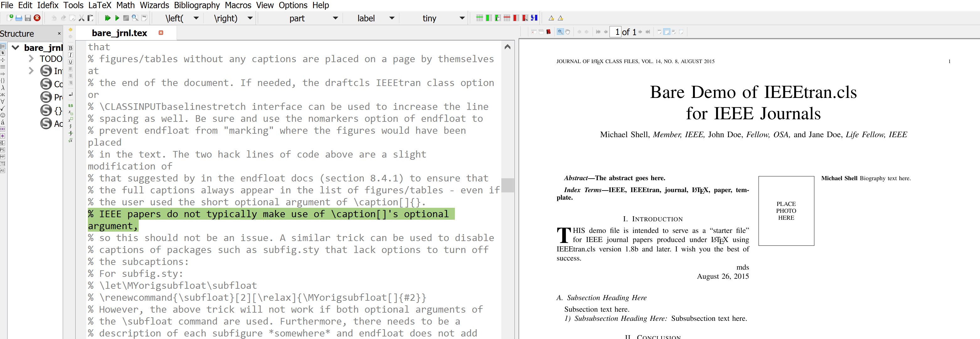This screenshot has width=980, height=339.
Task: Toggle the magnifier tool in PDF viewer
Action: click(560, 32)
